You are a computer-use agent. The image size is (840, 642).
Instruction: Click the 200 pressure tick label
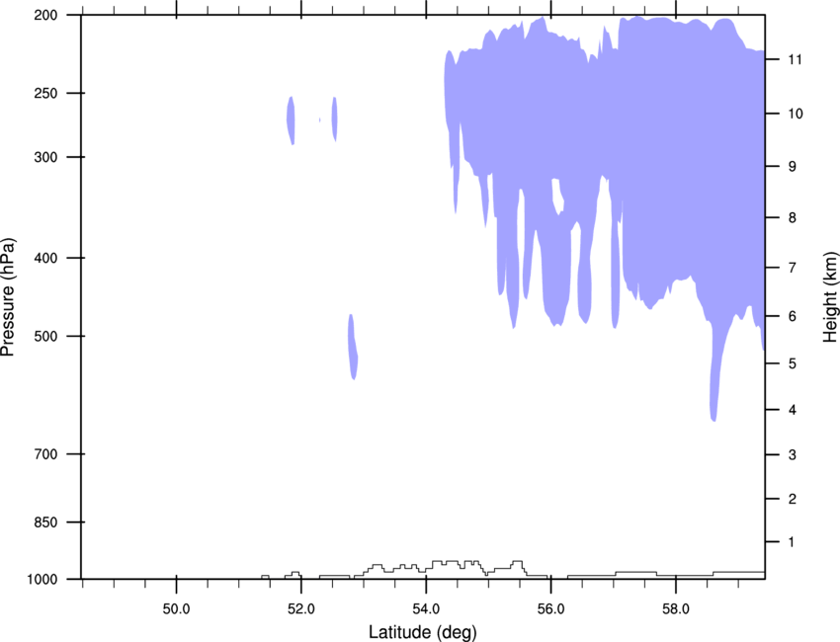point(45,15)
